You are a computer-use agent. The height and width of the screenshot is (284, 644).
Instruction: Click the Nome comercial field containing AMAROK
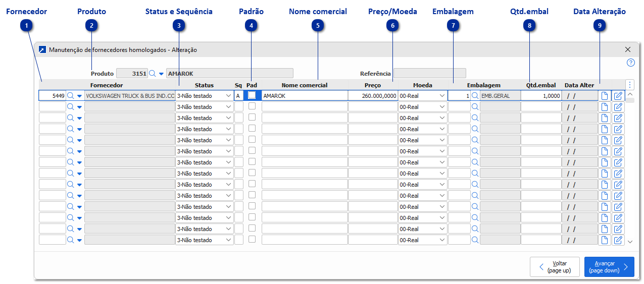[304, 95]
